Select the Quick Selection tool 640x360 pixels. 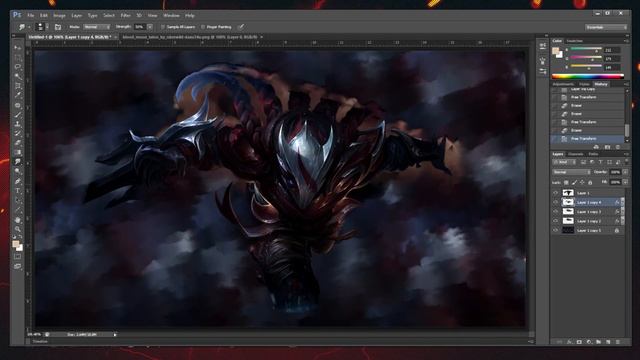point(18,76)
